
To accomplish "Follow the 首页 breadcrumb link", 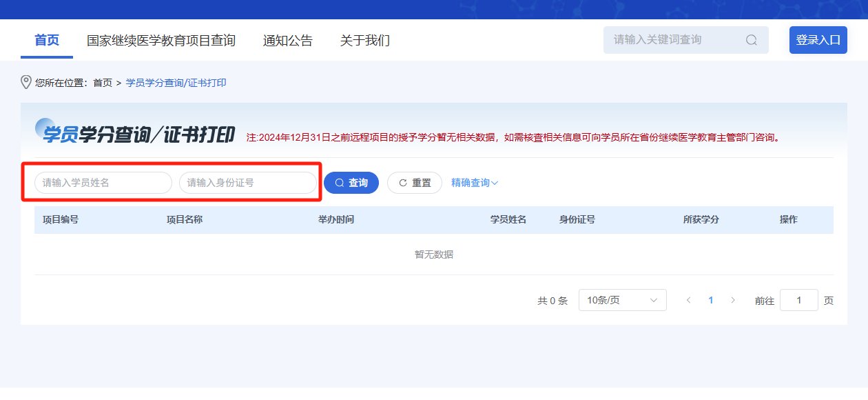I will click(103, 83).
